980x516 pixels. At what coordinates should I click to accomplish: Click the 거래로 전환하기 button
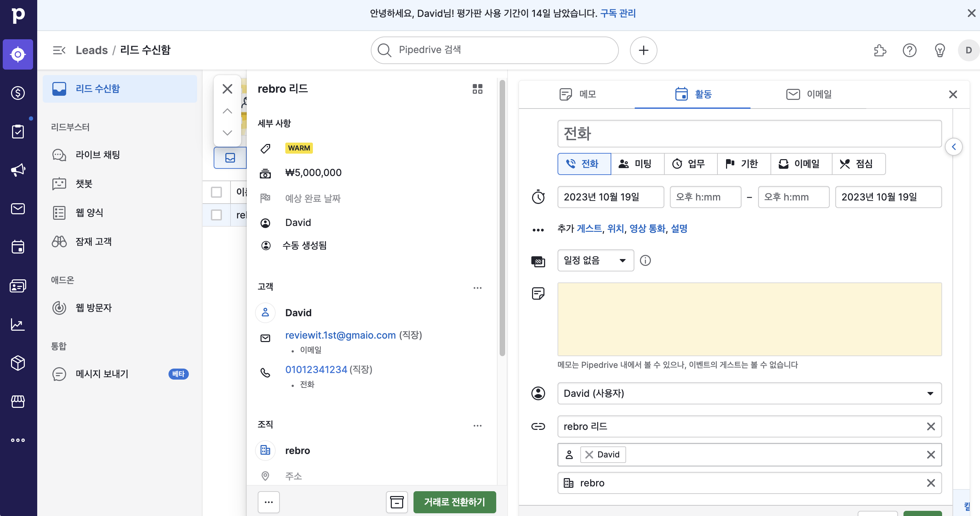pos(454,502)
